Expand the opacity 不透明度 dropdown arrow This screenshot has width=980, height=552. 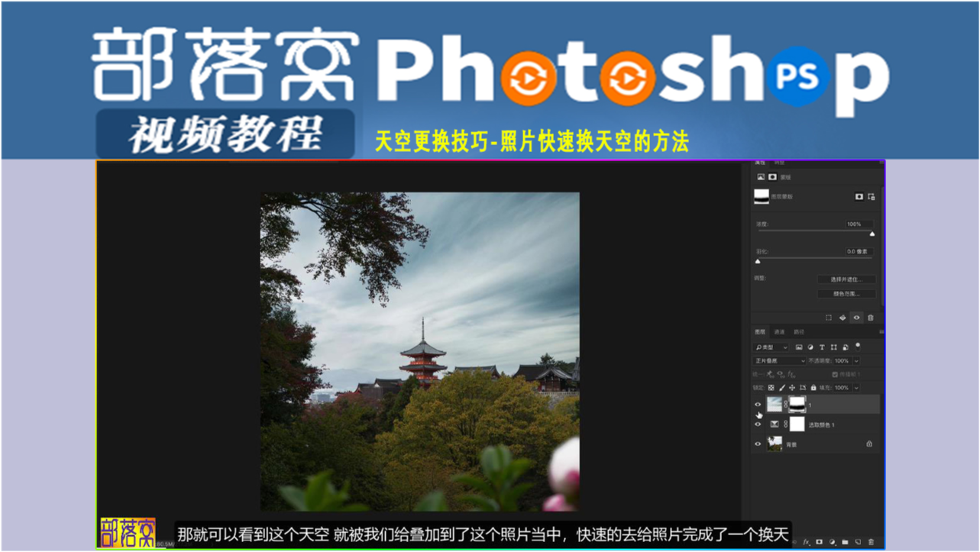[x=855, y=360]
